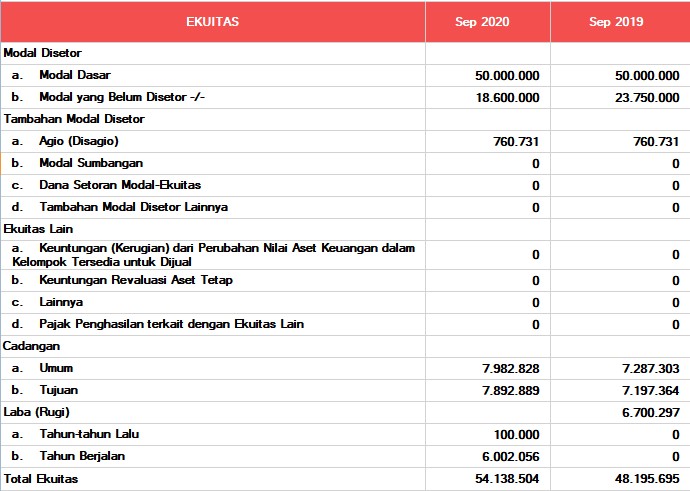Click Cadangan Umum value 7.982.828
This screenshot has width=690, height=491.
[x=511, y=368]
